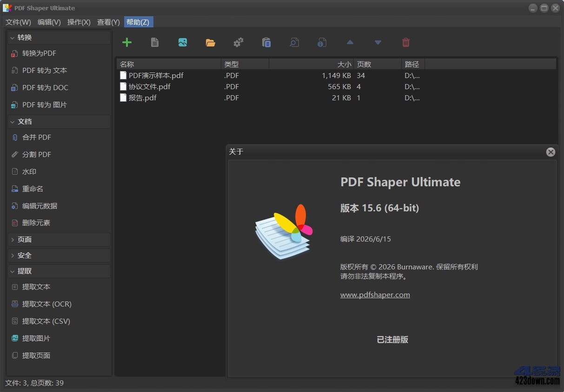Click the PDF 转为 DOC sidebar icon

(x=14, y=88)
